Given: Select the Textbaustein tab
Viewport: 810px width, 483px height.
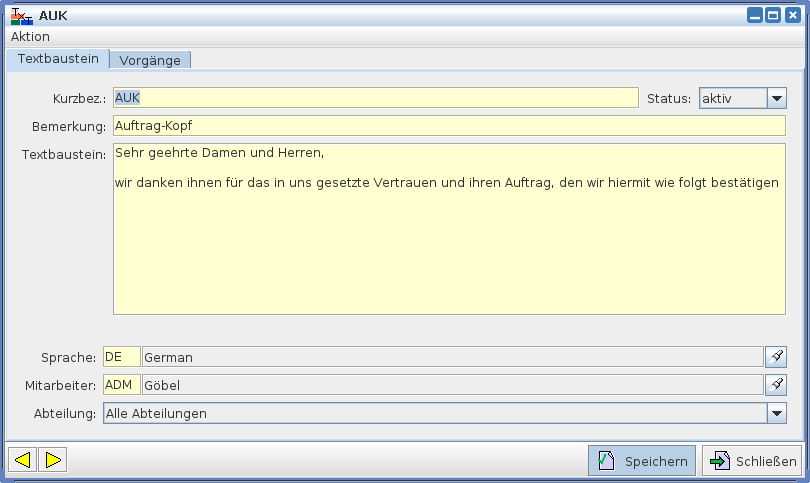Looking at the screenshot, I should coord(58,59).
